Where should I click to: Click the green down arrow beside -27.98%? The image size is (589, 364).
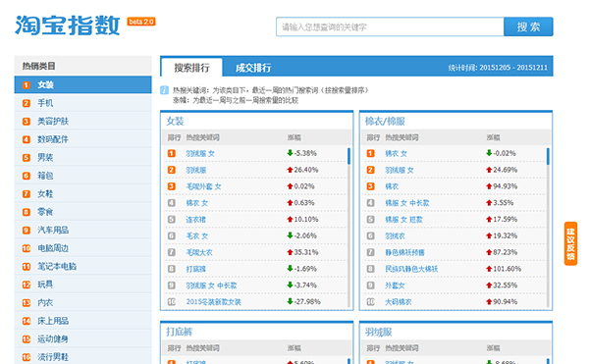(290, 301)
